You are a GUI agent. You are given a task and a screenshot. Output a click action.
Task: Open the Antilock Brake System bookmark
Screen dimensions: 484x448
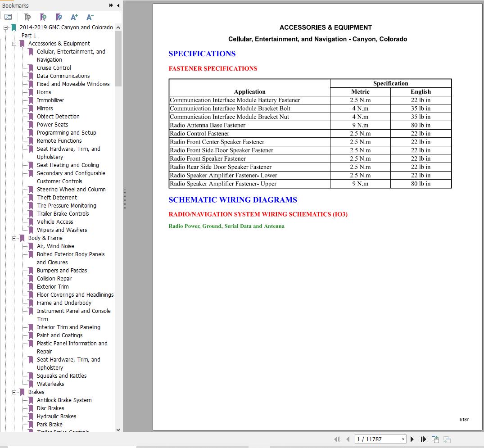coord(64,400)
